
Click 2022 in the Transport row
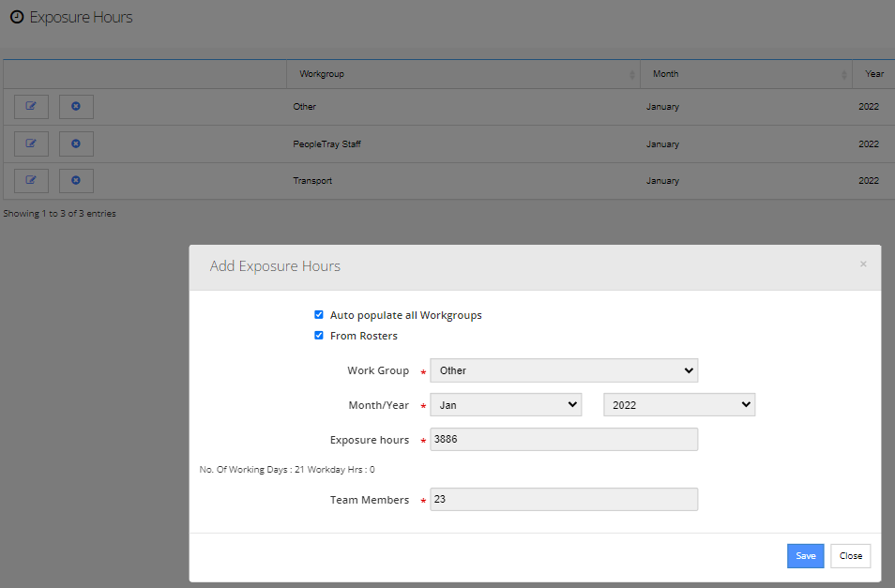click(869, 181)
